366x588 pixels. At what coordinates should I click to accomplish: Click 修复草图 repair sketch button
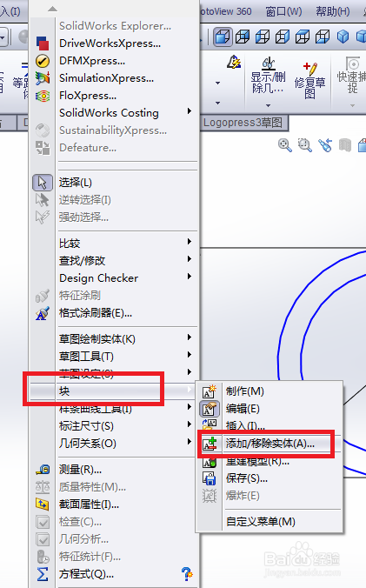point(309,79)
